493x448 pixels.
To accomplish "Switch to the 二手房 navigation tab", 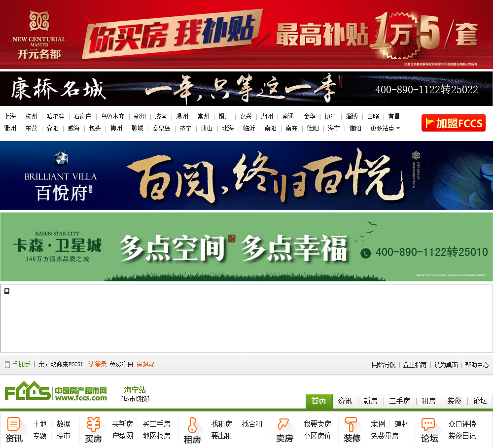I will tap(400, 401).
